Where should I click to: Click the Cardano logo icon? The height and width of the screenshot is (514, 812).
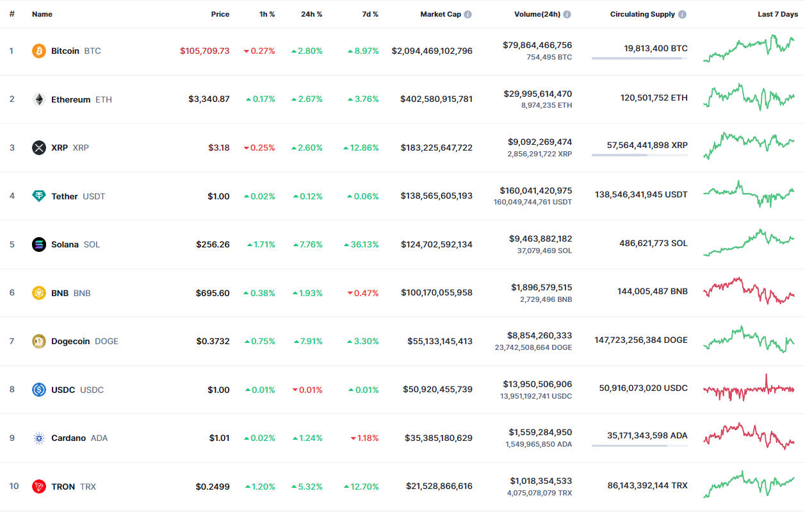point(39,438)
